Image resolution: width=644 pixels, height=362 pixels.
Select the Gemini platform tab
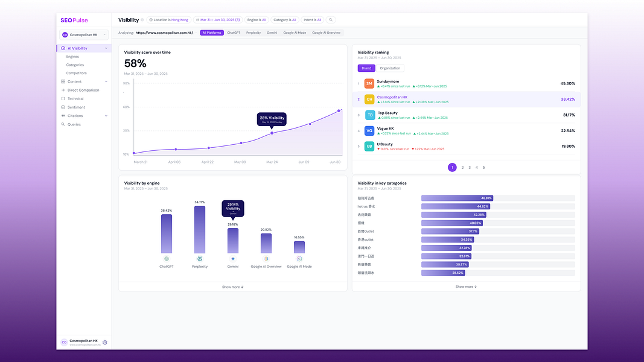(x=272, y=33)
